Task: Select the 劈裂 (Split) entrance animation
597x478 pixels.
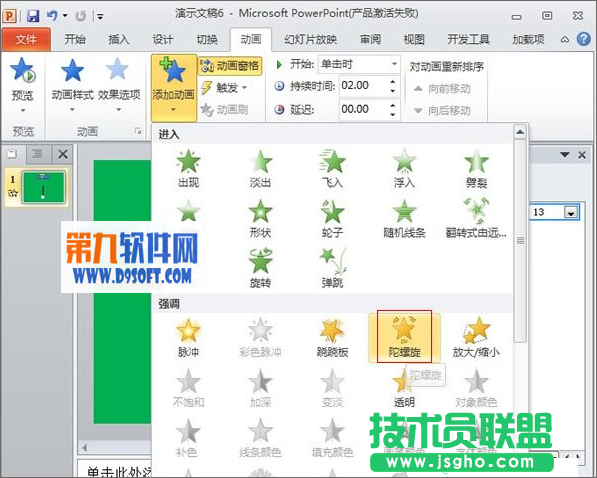Action: pos(476,168)
